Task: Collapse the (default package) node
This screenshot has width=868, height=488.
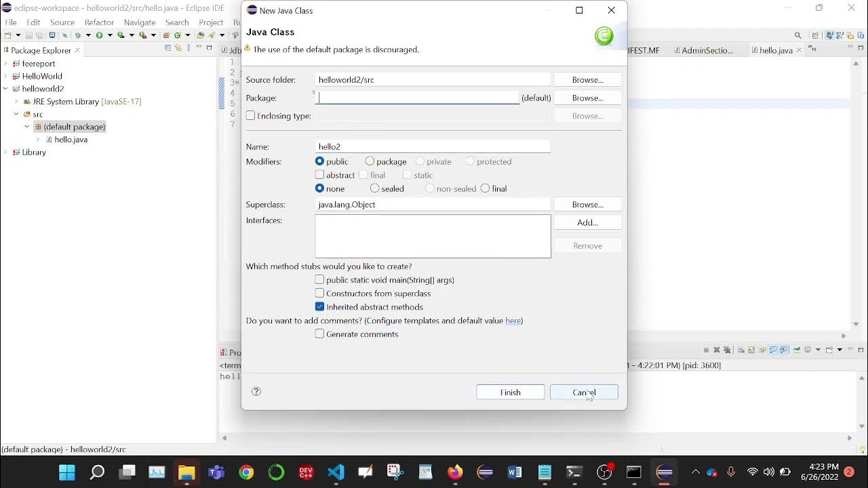Action: (x=27, y=127)
